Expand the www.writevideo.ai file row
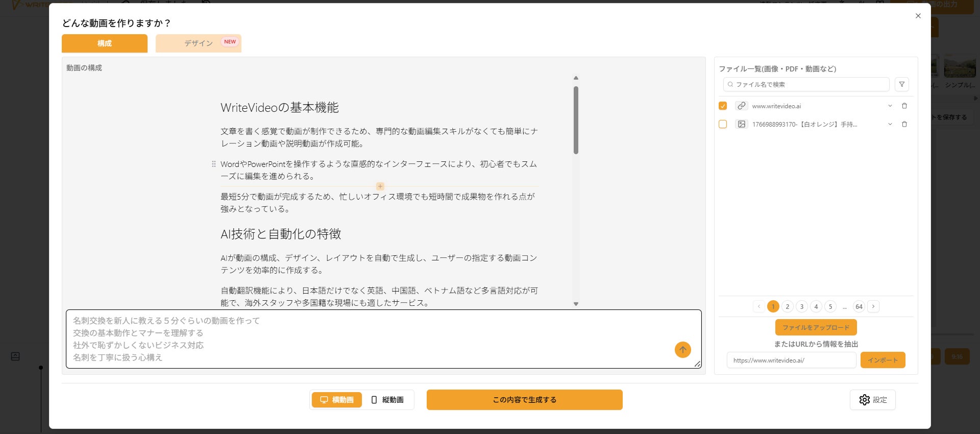 tap(890, 106)
